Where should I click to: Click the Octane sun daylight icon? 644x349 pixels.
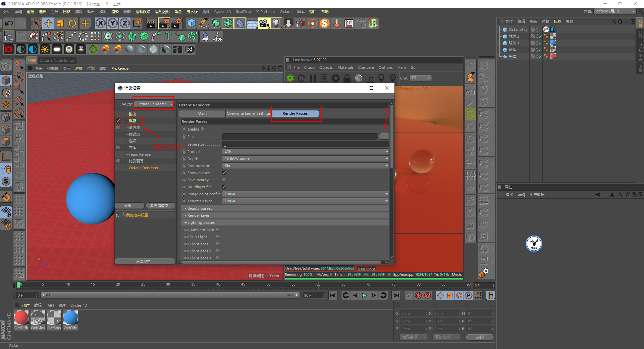point(45,49)
